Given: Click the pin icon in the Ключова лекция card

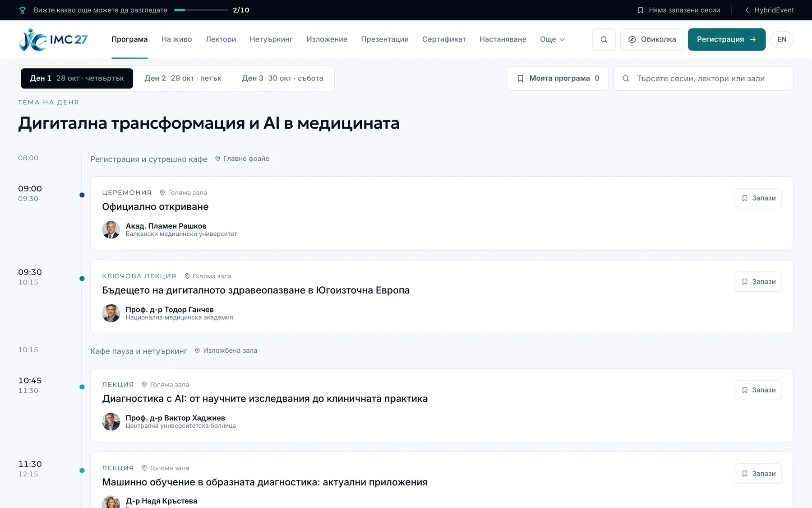Looking at the screenshot, I should [187, 276].
